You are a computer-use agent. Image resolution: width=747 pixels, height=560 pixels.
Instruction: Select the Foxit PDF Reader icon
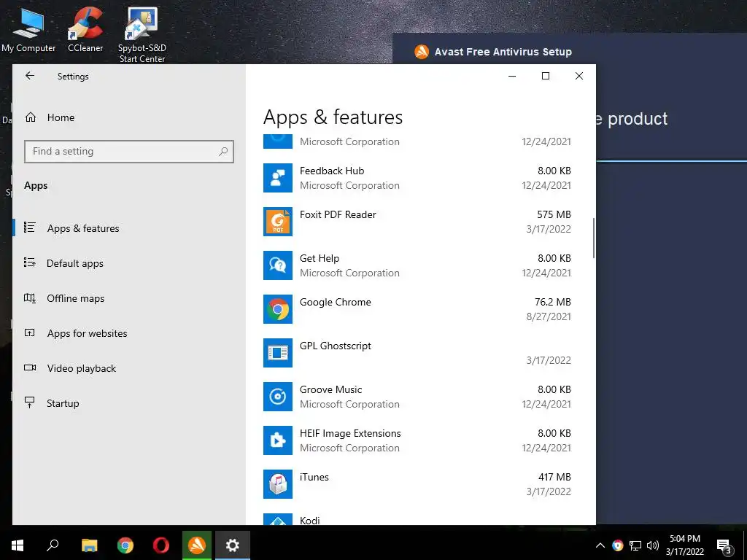pyautogui.click(x=278, y=222)
